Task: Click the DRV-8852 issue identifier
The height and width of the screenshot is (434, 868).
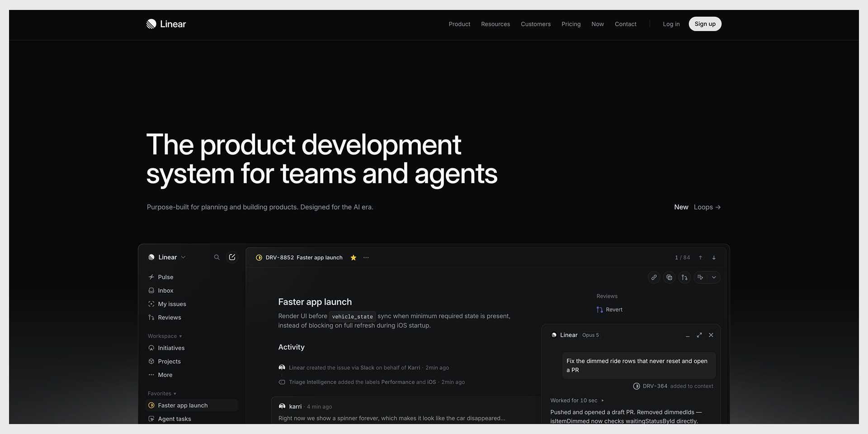Action: [x=280, y=258]
